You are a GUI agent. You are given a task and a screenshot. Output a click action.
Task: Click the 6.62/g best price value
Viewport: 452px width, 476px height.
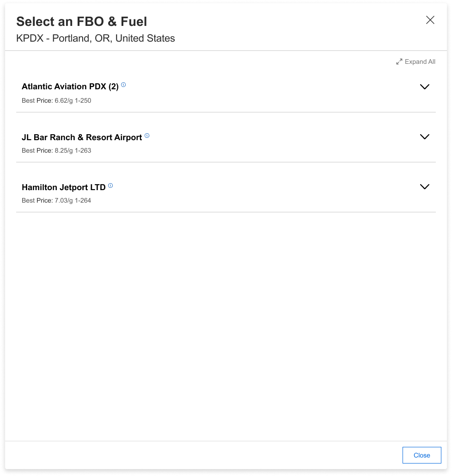tap(64, 100)
